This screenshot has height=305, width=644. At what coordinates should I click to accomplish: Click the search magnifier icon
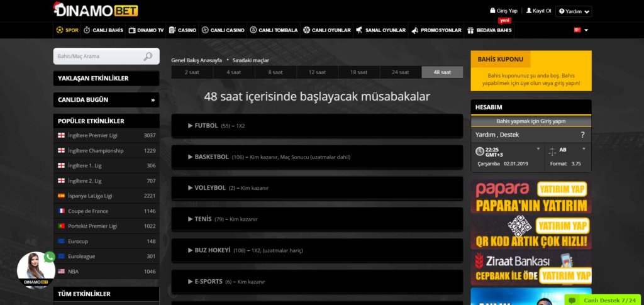point(148,57)
